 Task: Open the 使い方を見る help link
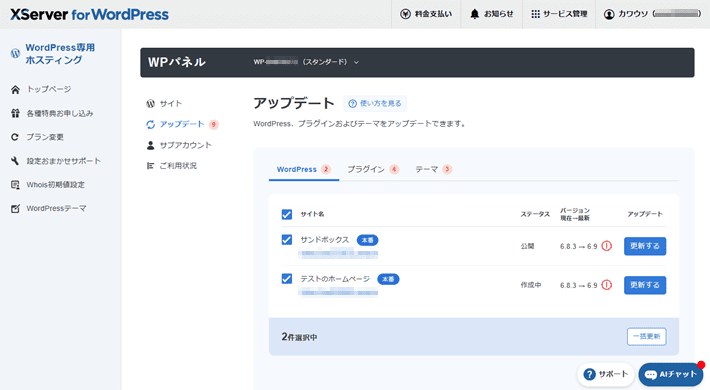375,103
